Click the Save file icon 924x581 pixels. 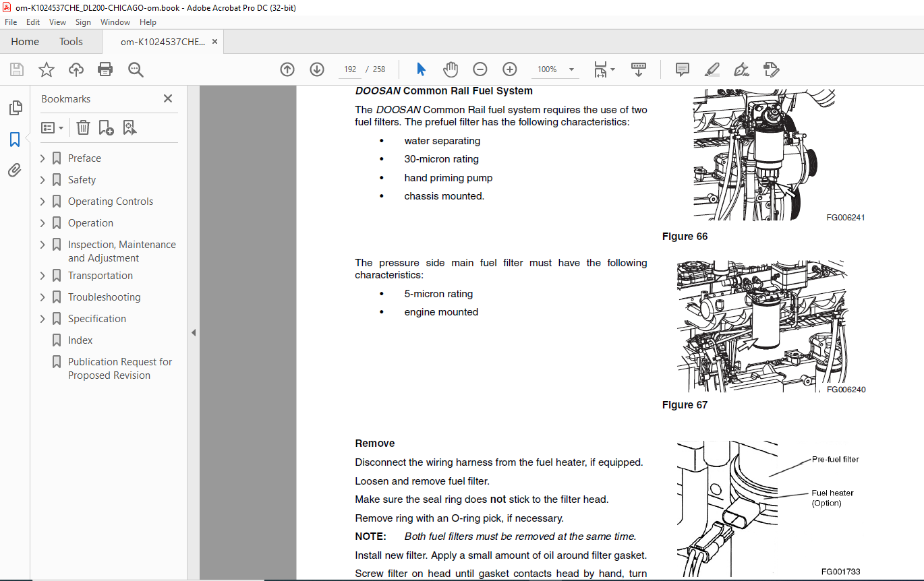click(17, 69)
